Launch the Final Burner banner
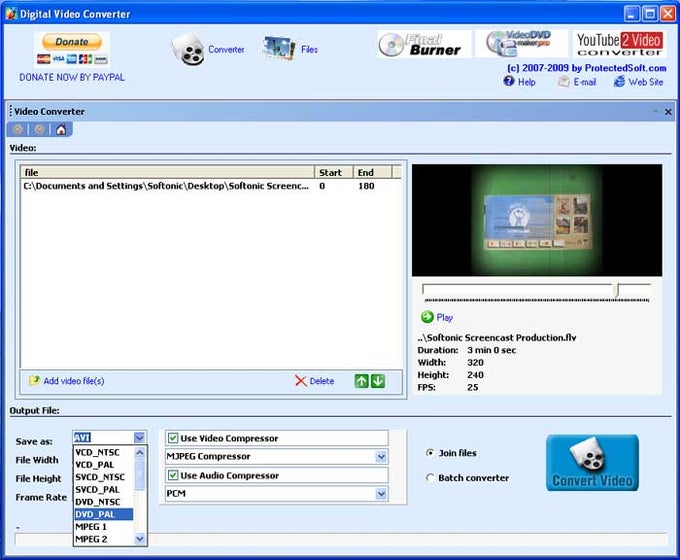This screenshot has height=560, width=680. [424, 44]
